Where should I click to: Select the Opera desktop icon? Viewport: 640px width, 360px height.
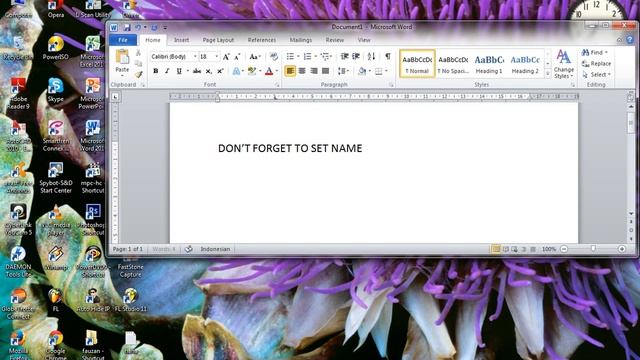point(56,10)
